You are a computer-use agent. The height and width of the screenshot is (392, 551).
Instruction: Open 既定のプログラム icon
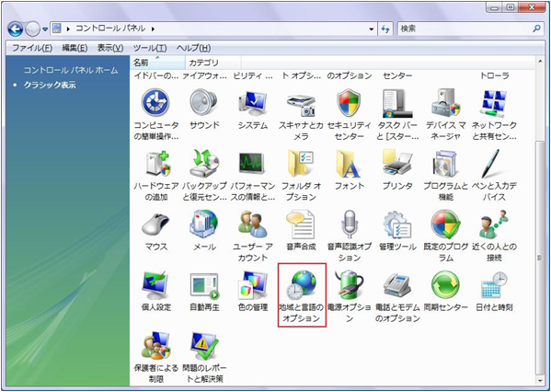click(x=445, y=225)
